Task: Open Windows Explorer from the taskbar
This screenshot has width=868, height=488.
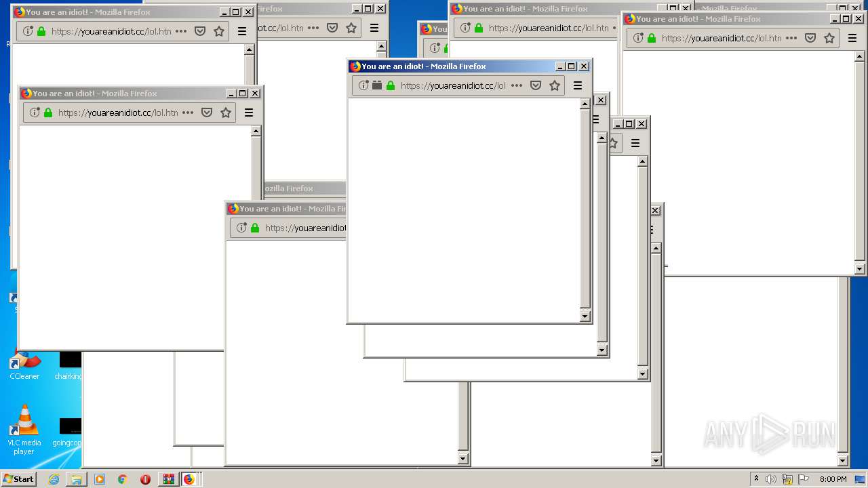Action: point(77,479)
